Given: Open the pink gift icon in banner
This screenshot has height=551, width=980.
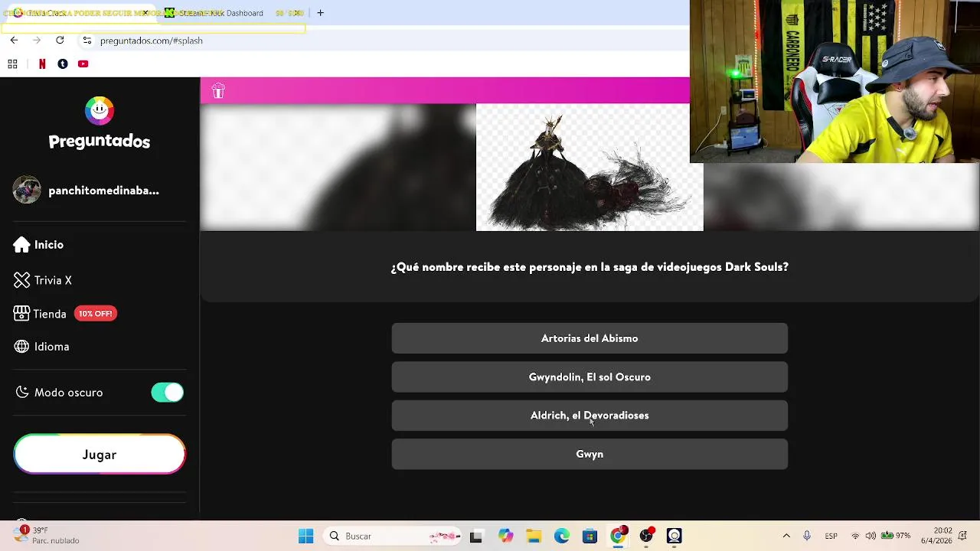Looking at the screenshot, I should coord(218,91).
